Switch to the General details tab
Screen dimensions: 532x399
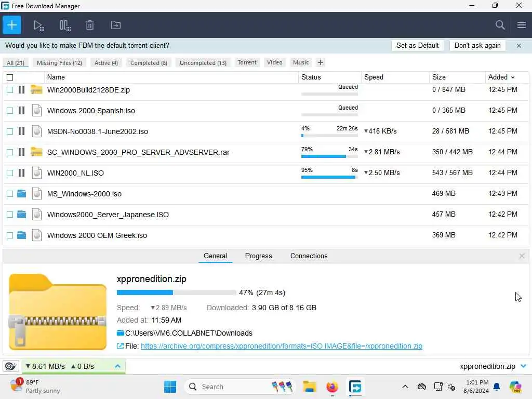click(x=215, y=256)
